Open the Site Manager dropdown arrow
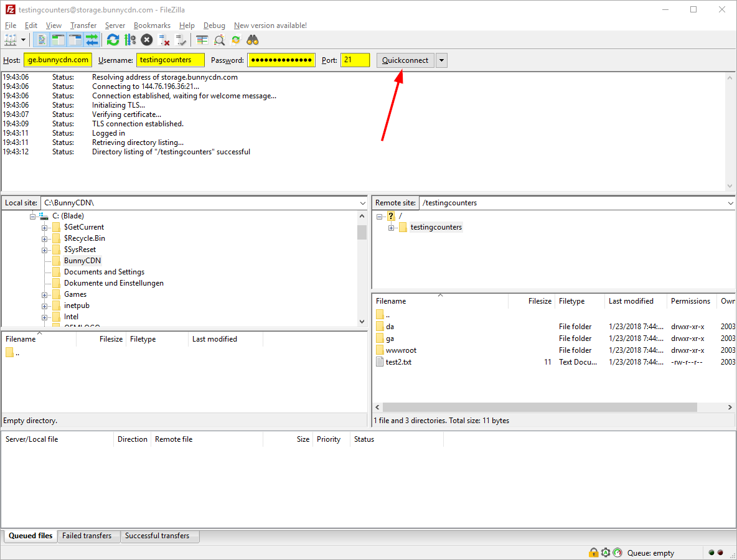Image resolution: width=737 pixels, height=560 pixels. (x=23, y=40)
